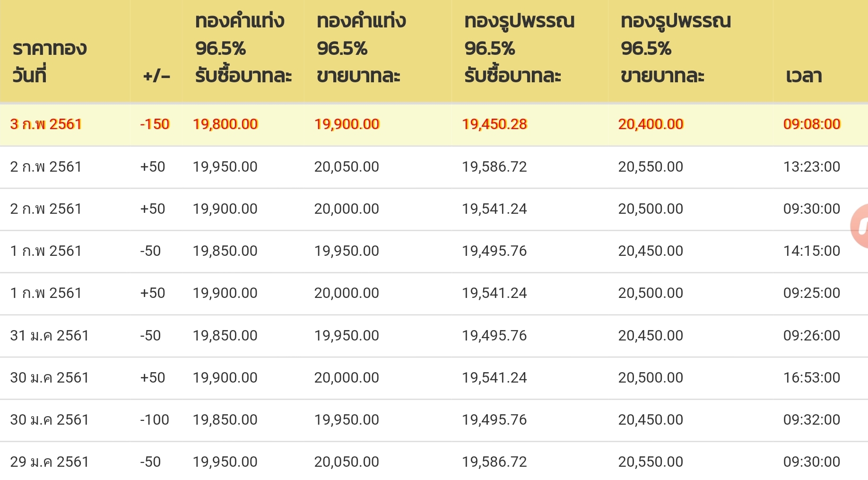Select the -100 change value
This screenshot has height=480, width=868.
[x=155, y=419]
